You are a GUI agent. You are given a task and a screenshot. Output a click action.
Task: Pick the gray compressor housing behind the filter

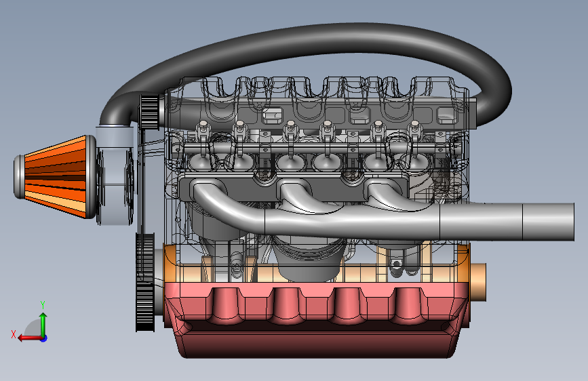coord(115,176)
